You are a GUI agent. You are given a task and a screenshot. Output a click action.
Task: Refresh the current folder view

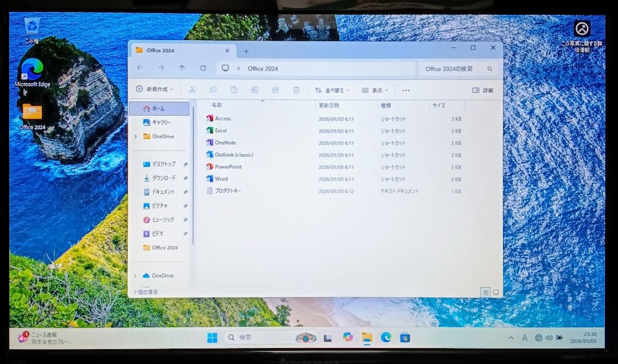click(203, 68)
